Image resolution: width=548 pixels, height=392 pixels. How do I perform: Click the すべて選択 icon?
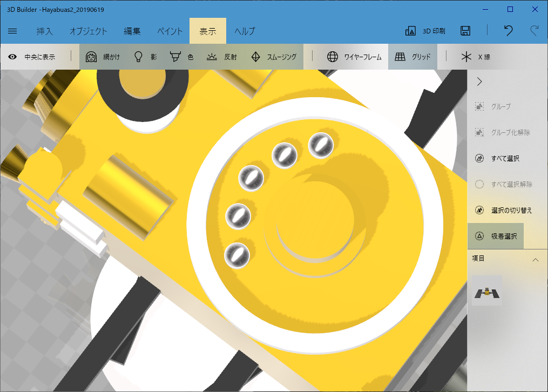click(x=479, y=158)
